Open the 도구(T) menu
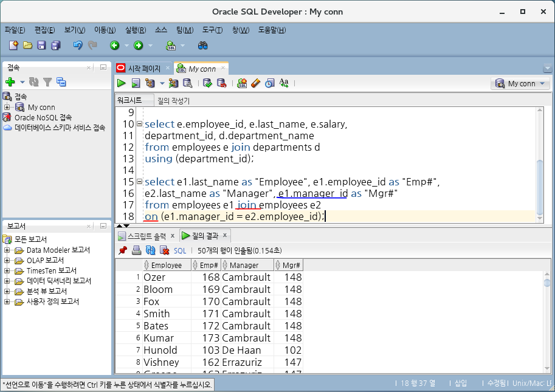This screenshot has width=555, height=392. (212, 30)
